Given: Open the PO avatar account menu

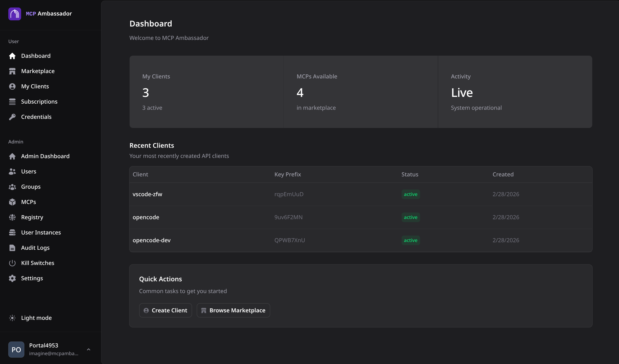Looking at the screenshot, I should [16, 350].
